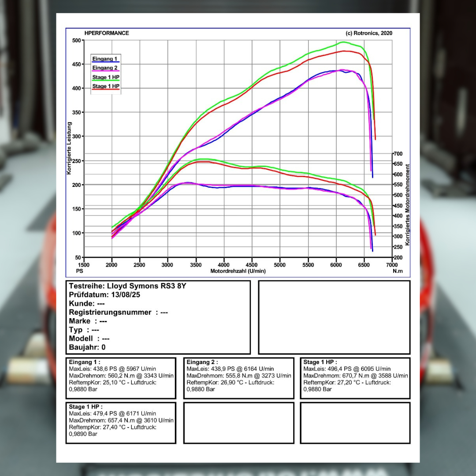Click the empty box beside the Testreihe info
476x476 pixels.
pyautogui.click(x=334, y=317)
